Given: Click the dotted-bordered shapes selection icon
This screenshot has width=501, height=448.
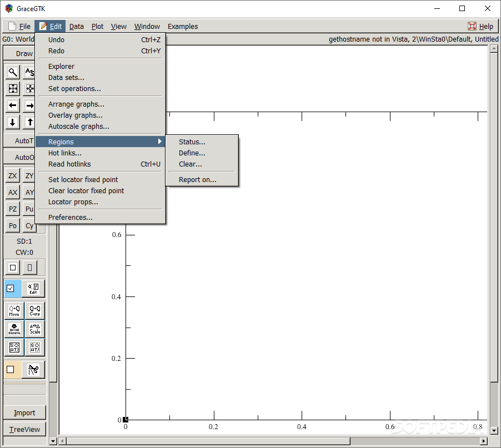Looking at the screenshot, I should pos(35,348).
